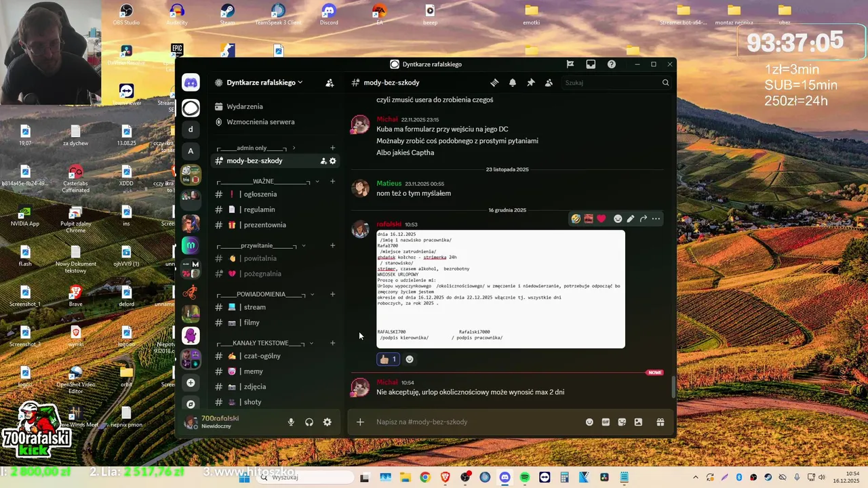Open Discord help question mark icon
Screen dimensions: 868x488
coord(612,64)
